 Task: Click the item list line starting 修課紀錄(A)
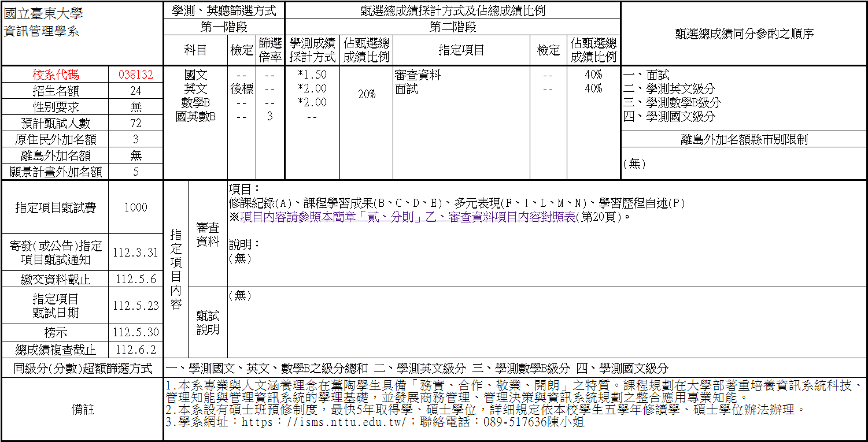(x=457, y=203)
